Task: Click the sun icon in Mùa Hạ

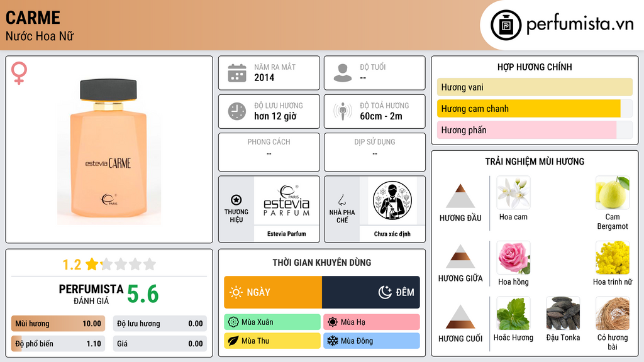Action: click(333, 322)
